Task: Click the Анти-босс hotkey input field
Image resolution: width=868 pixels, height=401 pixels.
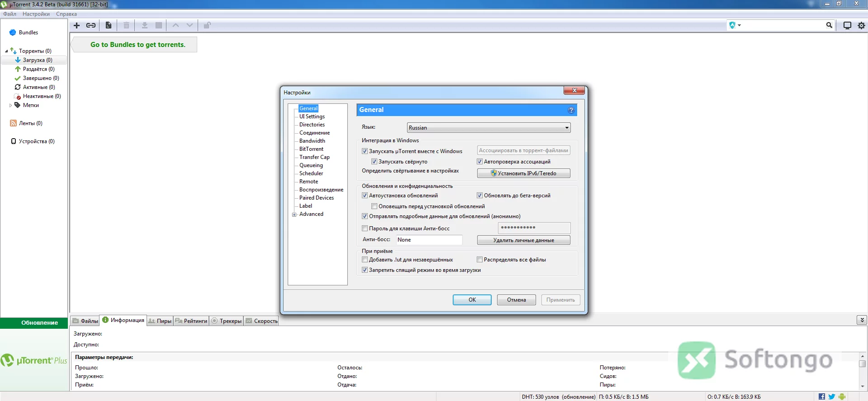Action: coord(429,240)
